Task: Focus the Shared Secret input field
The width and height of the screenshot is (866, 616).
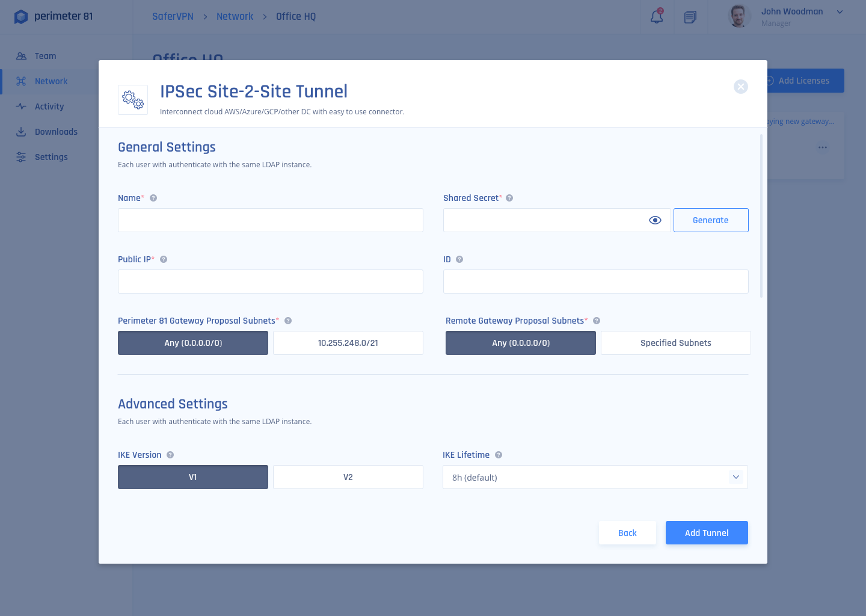Action: (x=557, y=220)
